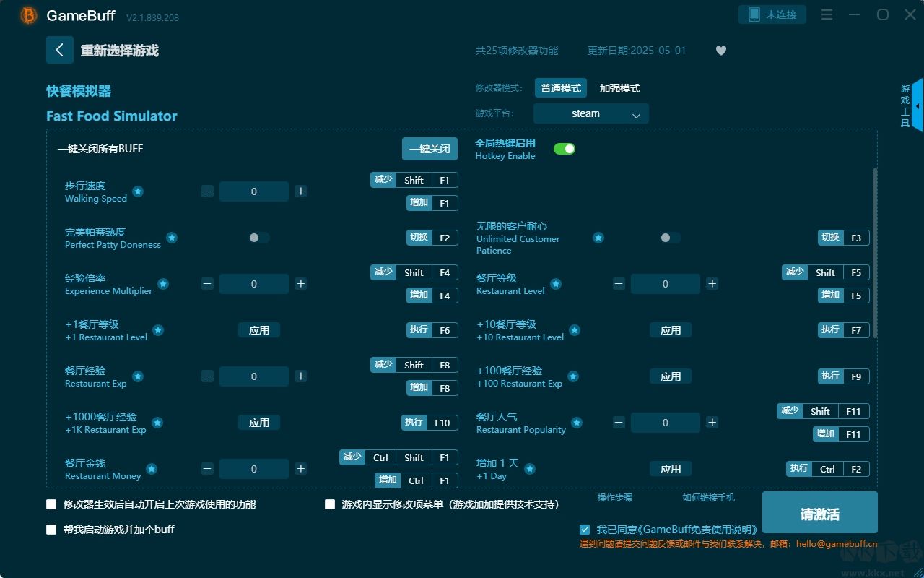The height and width of the screenshot is (578, 924).
Task: Open the how to link phone link
Action: coord(709,498)
